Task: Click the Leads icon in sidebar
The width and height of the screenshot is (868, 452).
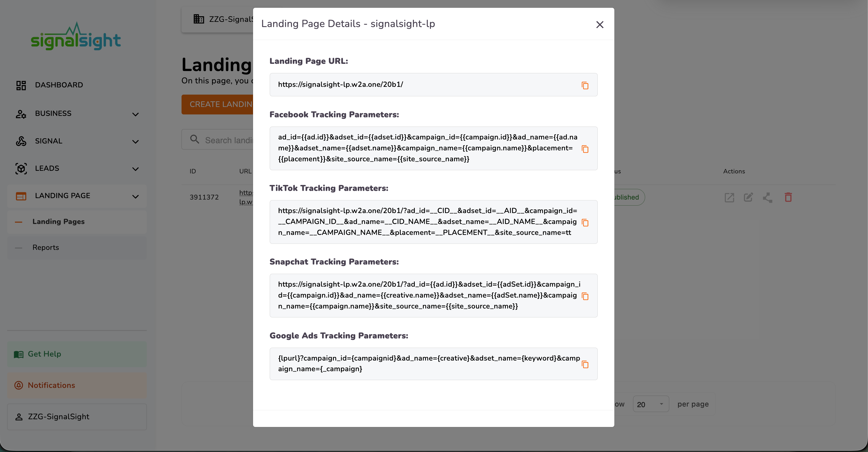Action: (x=21, y=168)
